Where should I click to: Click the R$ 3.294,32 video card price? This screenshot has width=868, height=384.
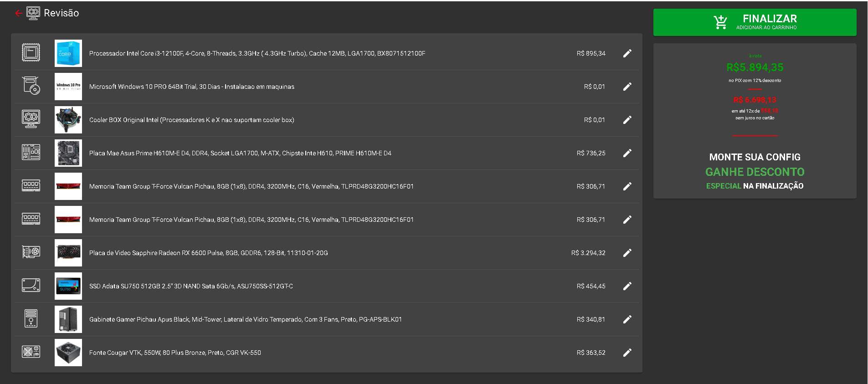[x=588, y=253]
